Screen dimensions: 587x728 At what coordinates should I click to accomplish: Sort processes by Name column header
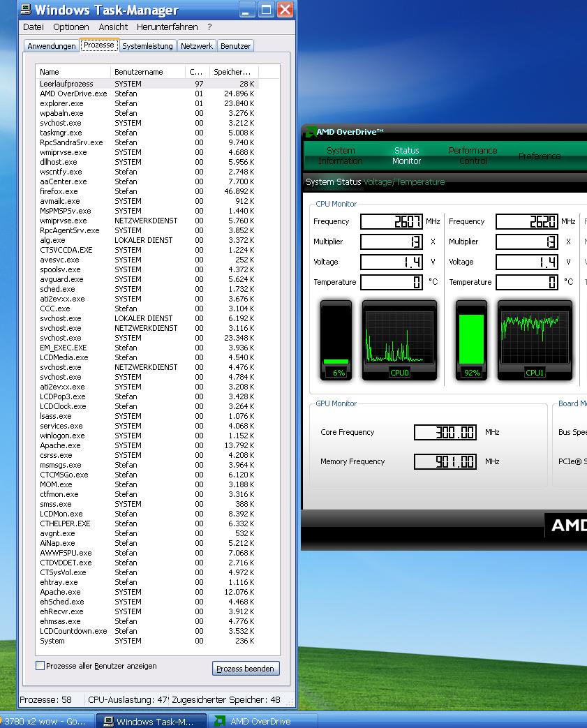coord(73,72)
